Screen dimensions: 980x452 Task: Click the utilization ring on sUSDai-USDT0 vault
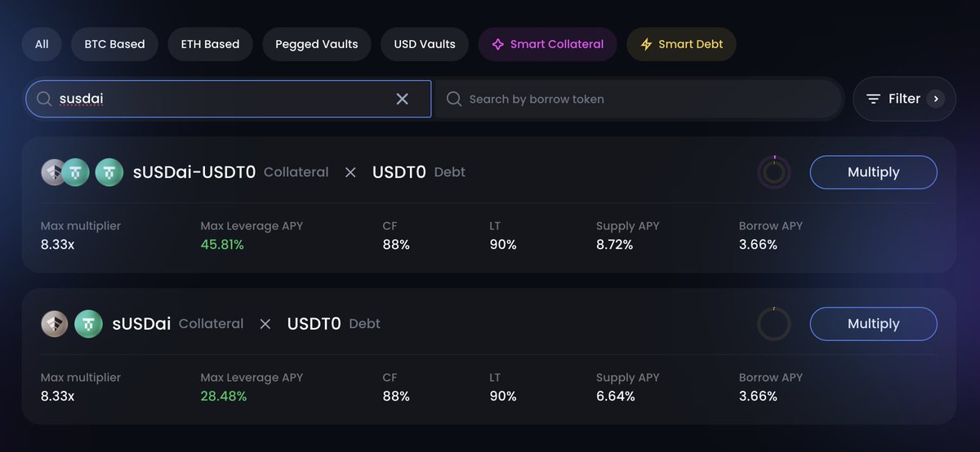[773, 172]
